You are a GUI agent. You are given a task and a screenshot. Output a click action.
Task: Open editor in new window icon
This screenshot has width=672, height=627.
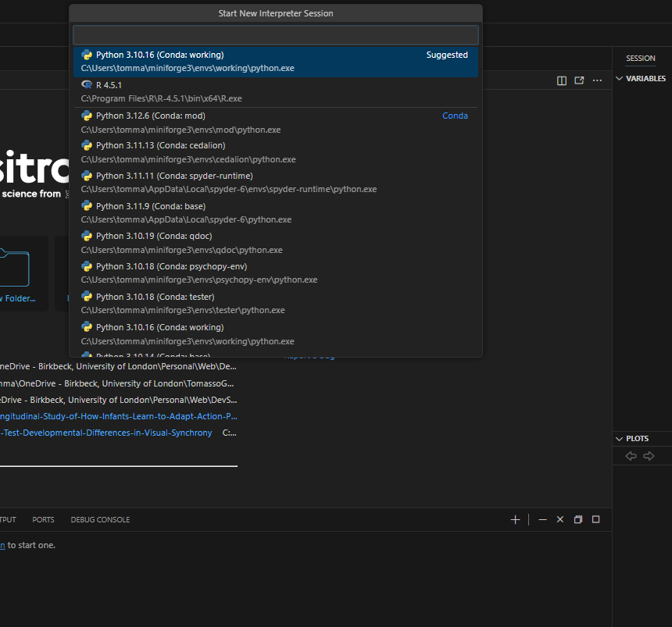click(x=579, y=80)
